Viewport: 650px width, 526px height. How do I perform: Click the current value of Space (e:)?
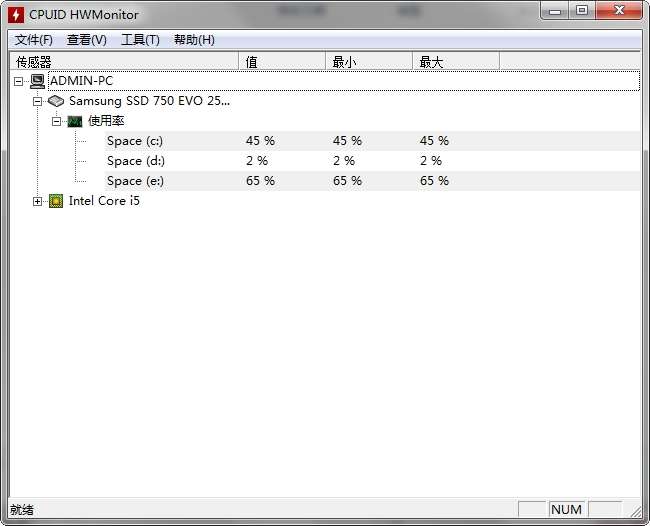(x=260, y=181)
